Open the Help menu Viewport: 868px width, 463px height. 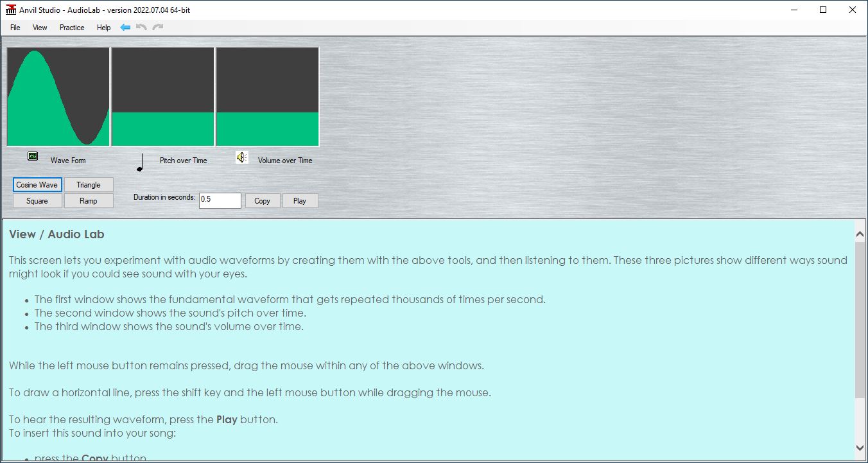click(103, 28)
